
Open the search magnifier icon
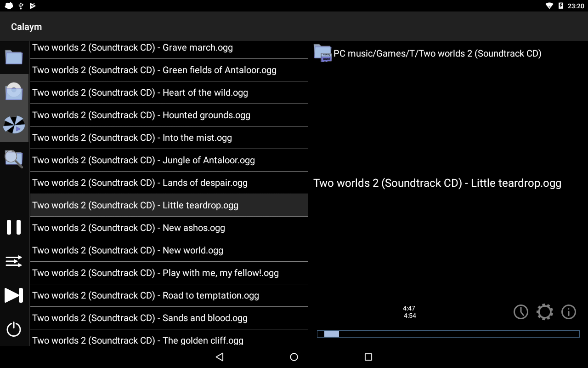point(14,159)
